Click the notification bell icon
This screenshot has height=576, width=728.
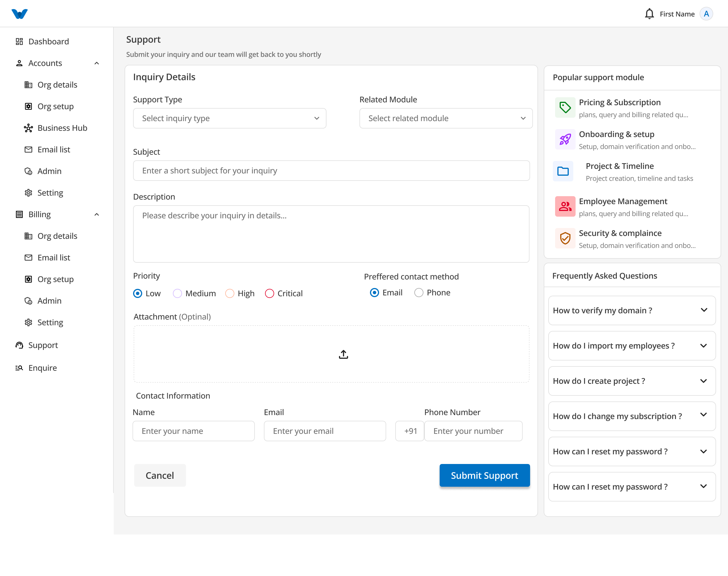(x=649, y=14)
